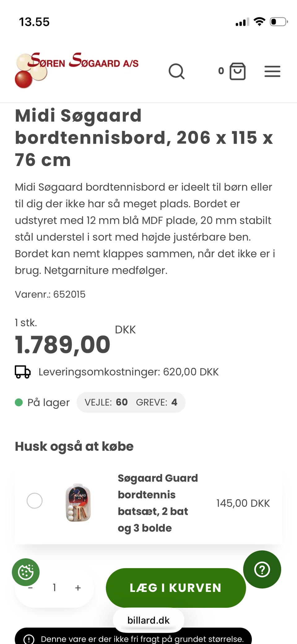Click the Leveringsomkostninger 620,00 DKK text
Viewport: 297px width, 644px height.
coord(128,372)
